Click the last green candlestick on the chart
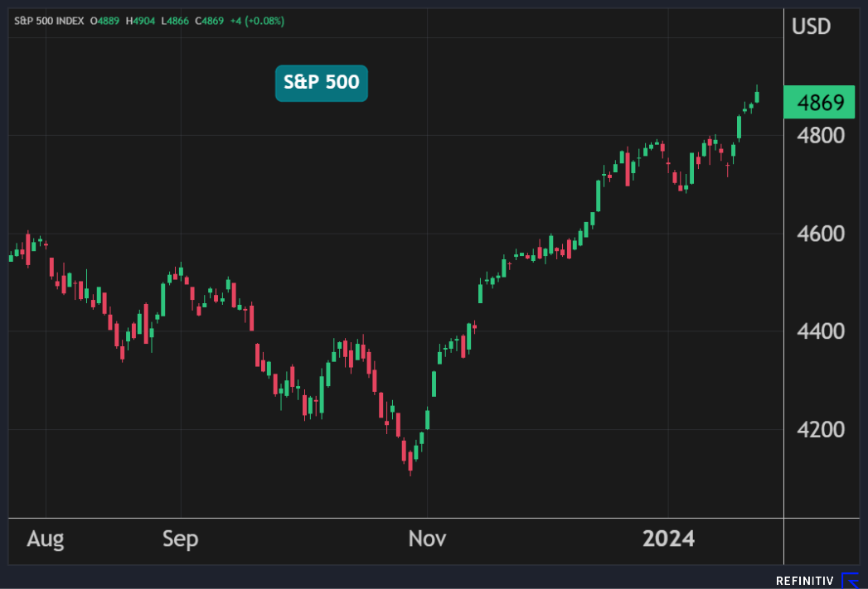The width and height of the screenshot is (868, 589). coord(758,96)
